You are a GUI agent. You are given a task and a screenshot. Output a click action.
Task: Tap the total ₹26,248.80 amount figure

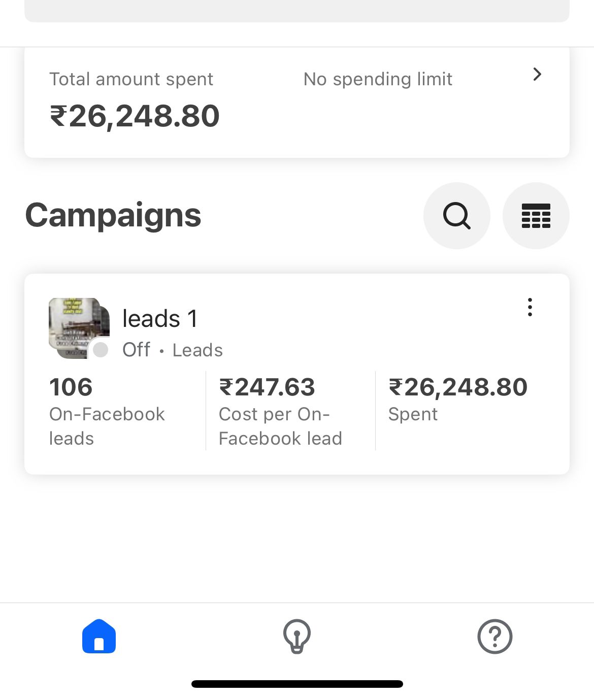[x=135, y=116]
